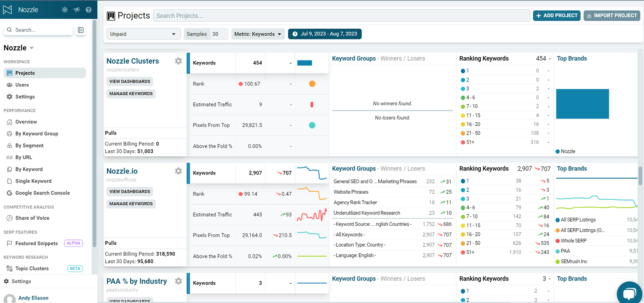Open Nozzle Clusters settings gear
The width and height of the screenshot is (644, 303).
(178, 61)
